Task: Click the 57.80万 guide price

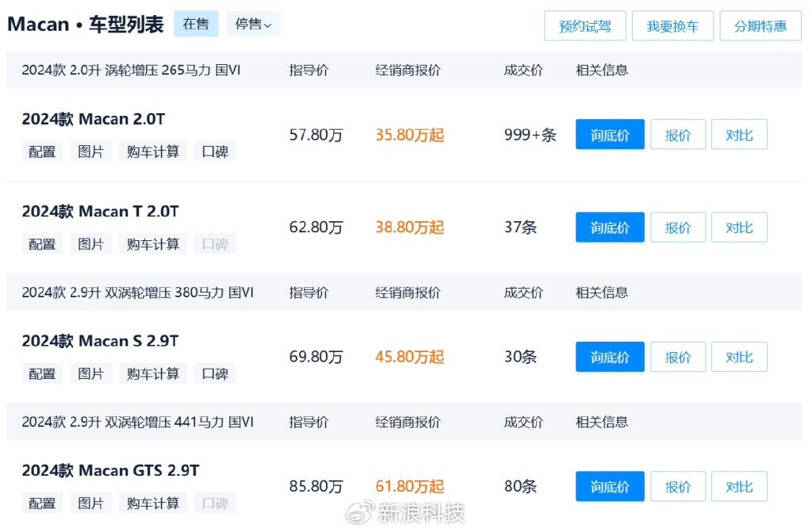Action: click(x=316, y=136)
